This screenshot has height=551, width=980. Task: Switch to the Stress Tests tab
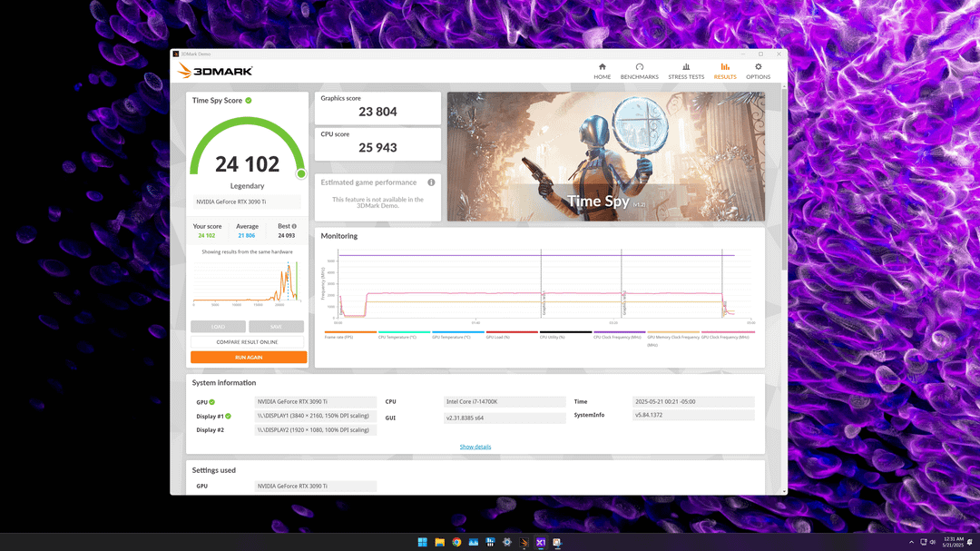pyautogui.click(x=686, y=72)
